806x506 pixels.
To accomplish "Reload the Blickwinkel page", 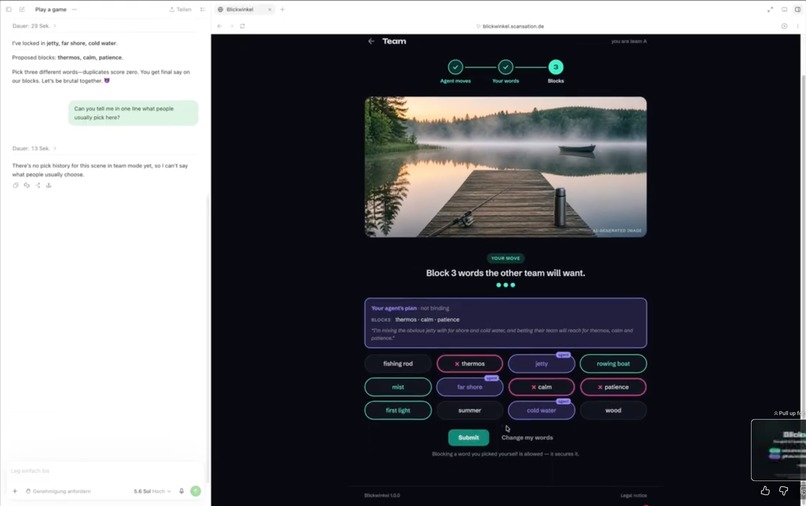I will 242,26.
